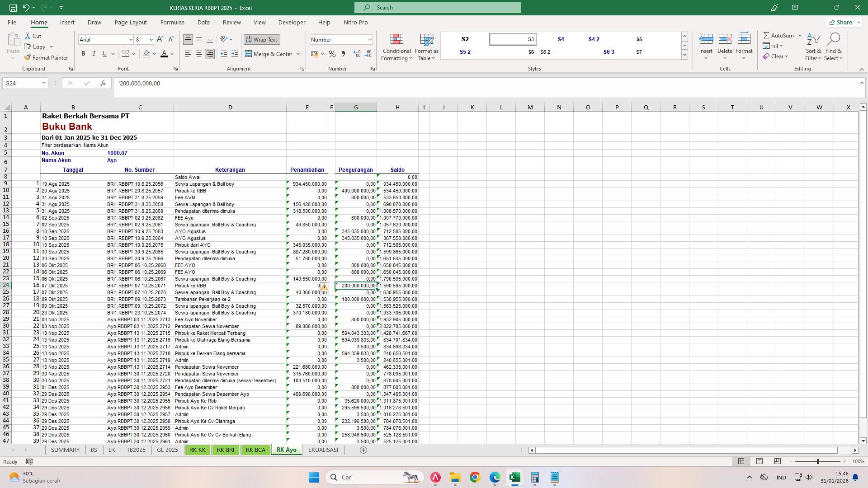Apply Percent number style
The image size is (868, 488).
point(332,54)
